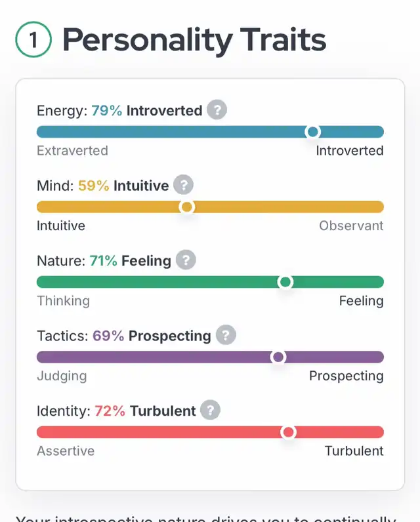
Task: Tap the Tactics trait question mark icon
Action: [226, 336]
